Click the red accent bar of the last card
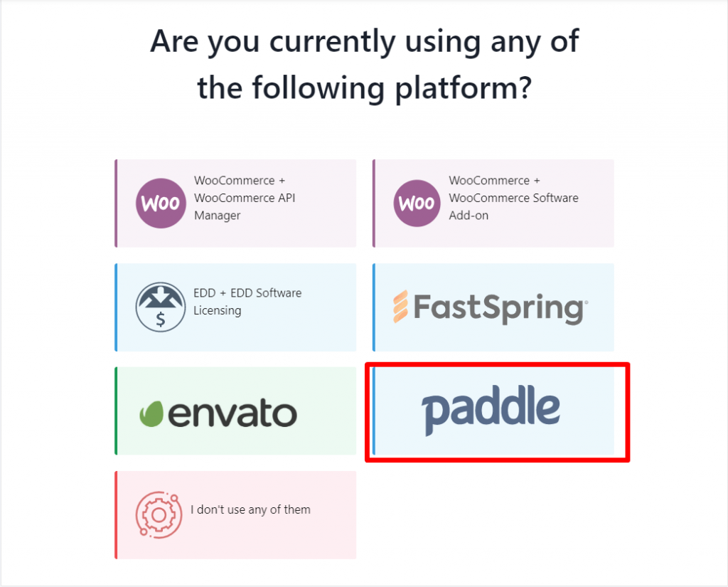The width and height of the screenshot is (728, 587). 116,515
